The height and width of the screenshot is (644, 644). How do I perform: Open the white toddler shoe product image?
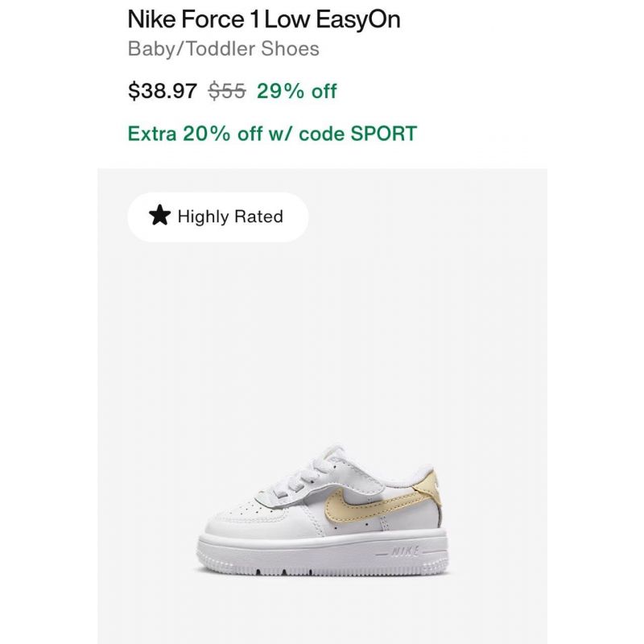coord(323,510)
